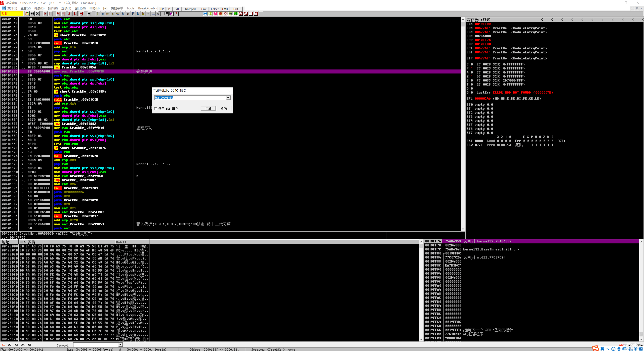Open the Breakpoints 'b' window button

click(x=143, y=14)
